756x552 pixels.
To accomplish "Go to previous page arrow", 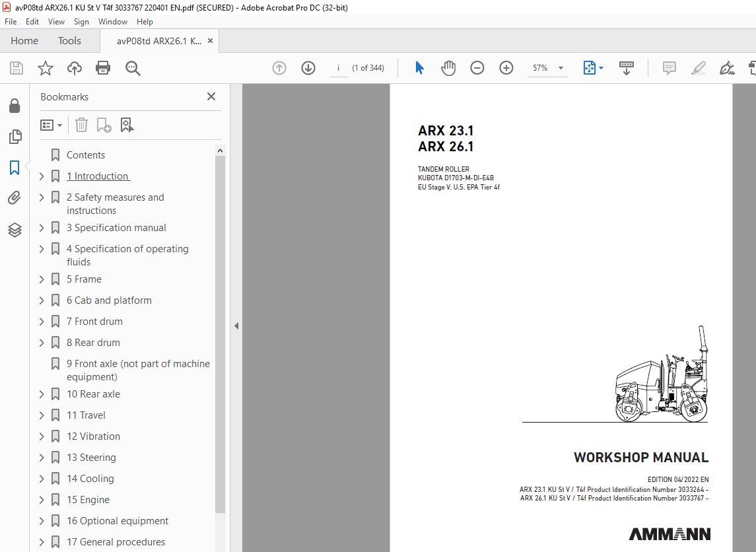I will click(x=279, y=68).
